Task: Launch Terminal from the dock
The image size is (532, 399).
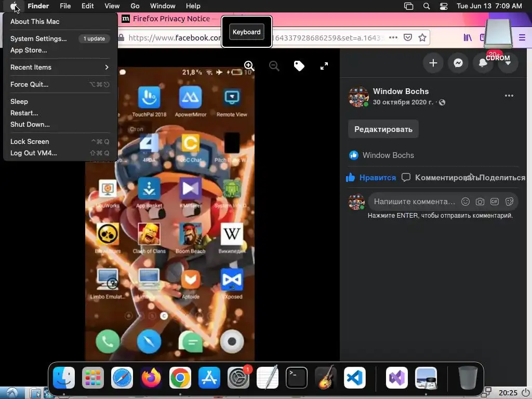Action: 297,378
